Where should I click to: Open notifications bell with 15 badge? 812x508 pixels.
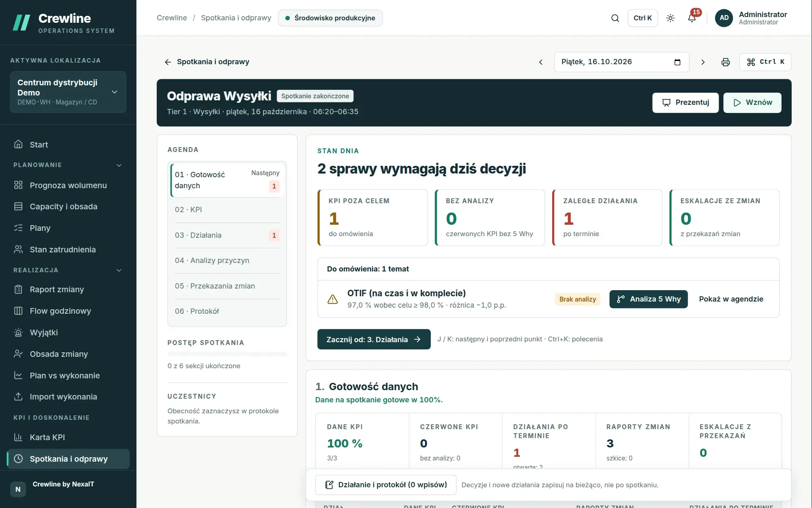(692, 18)
